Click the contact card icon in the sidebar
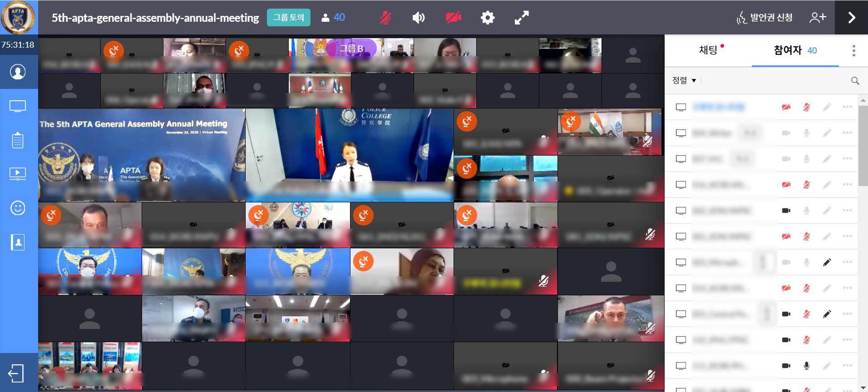The width and height of the screenshot is (868, 392). pyautogui.click(x=18, y=242)
